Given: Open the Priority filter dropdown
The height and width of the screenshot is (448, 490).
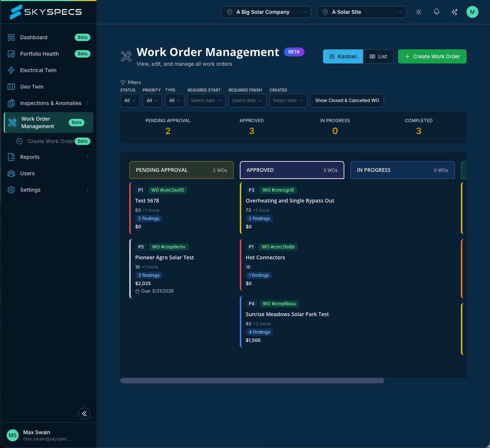Looking at the screenshot, I should 152,101.
